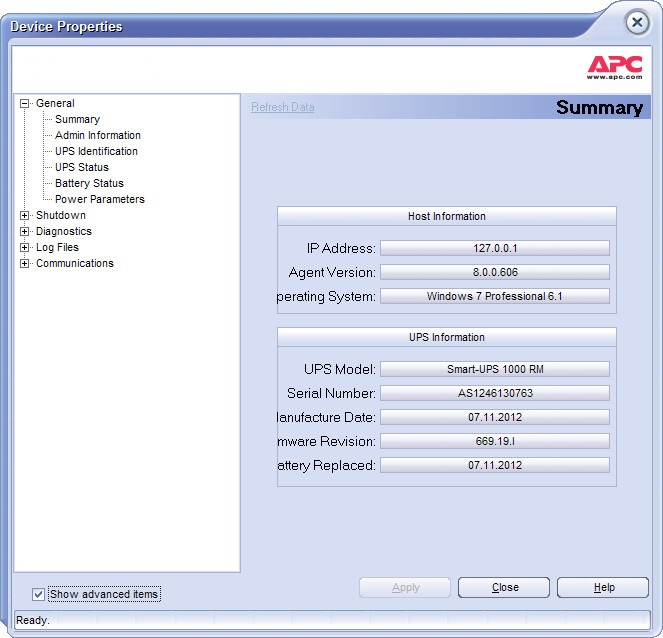663x638 pixels.
Task: Click the Agent Version value 8.0.0.606
Action: [495, 272]
